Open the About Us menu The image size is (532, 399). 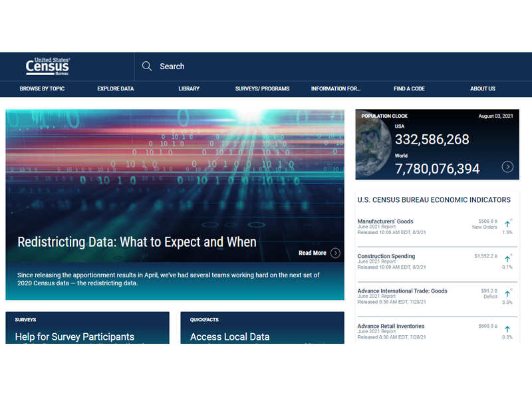pyautogui.click(x=483, y=89)
